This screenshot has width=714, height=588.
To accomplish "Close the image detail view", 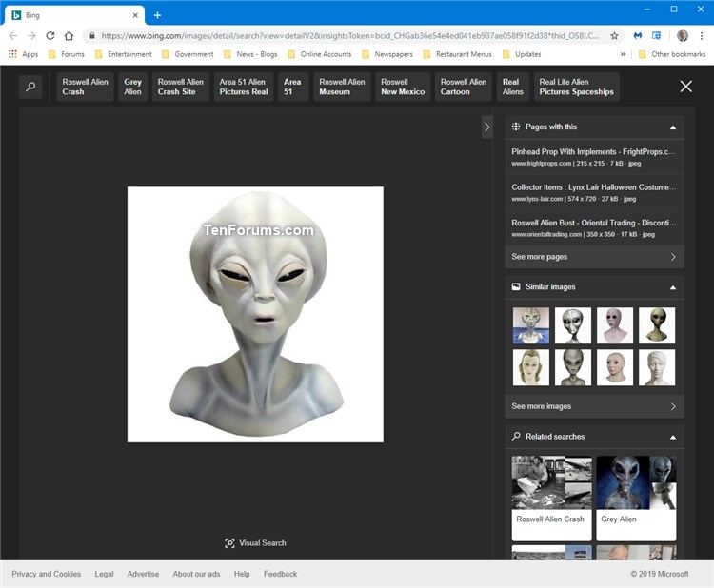I will pos(685,87).
